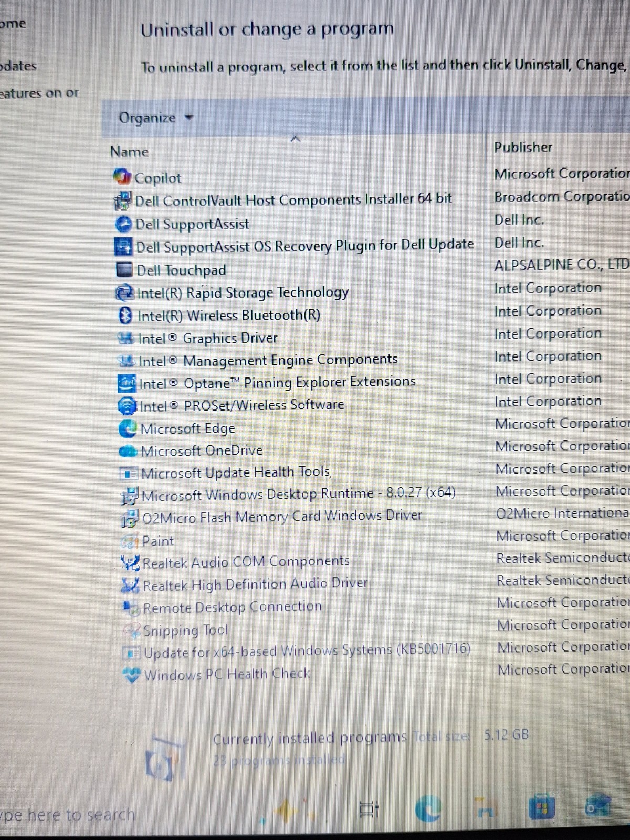Select Intel Management Engine Components entry
Viewport: 630px width, 840px height.
click(268, 361)
